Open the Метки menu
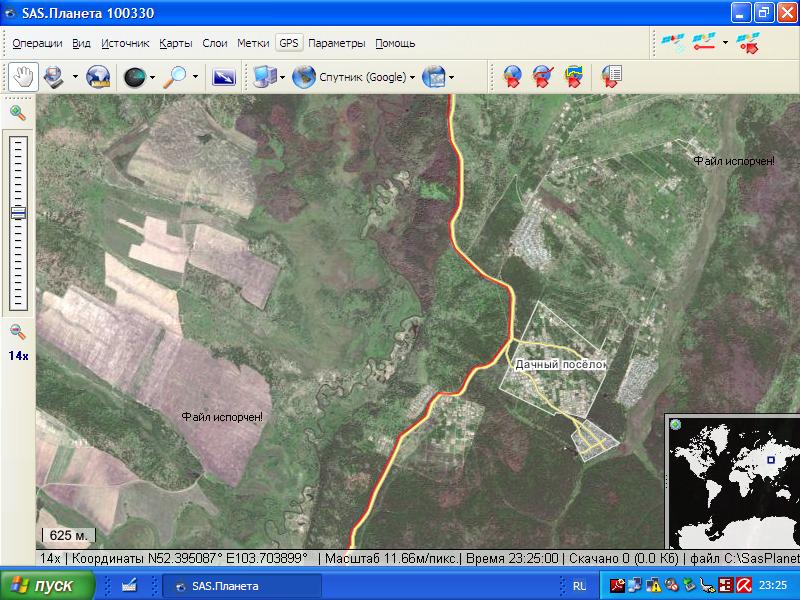 253,43
